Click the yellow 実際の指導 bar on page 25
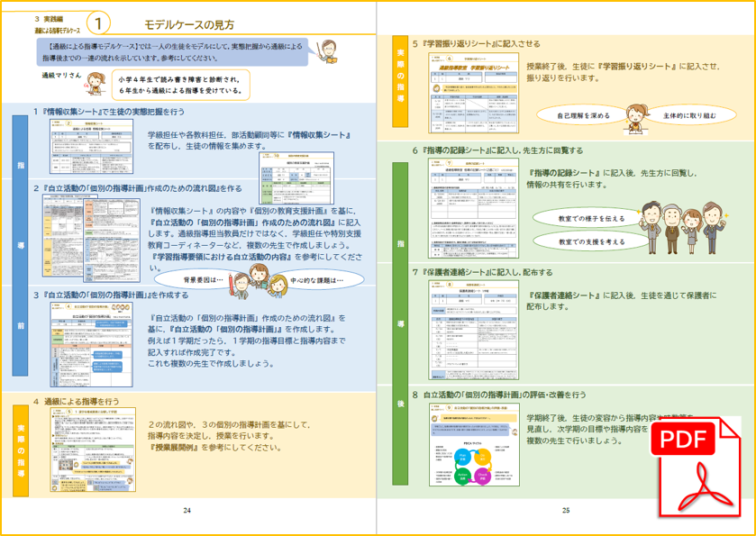This screenshot has width=756, height=536. pyautogui.click(x=400, y=81)
